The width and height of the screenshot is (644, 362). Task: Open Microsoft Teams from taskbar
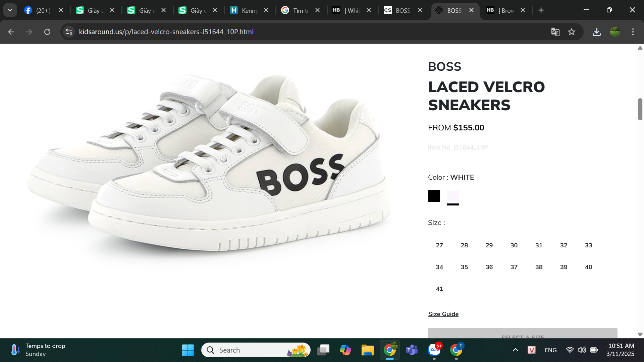pyautogui.click(x=412, y=350)
